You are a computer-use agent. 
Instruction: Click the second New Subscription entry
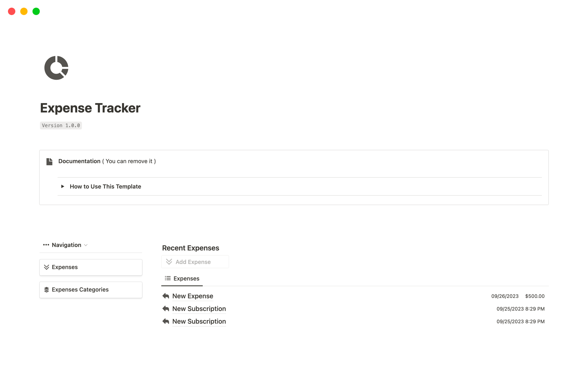pos(199,321)
